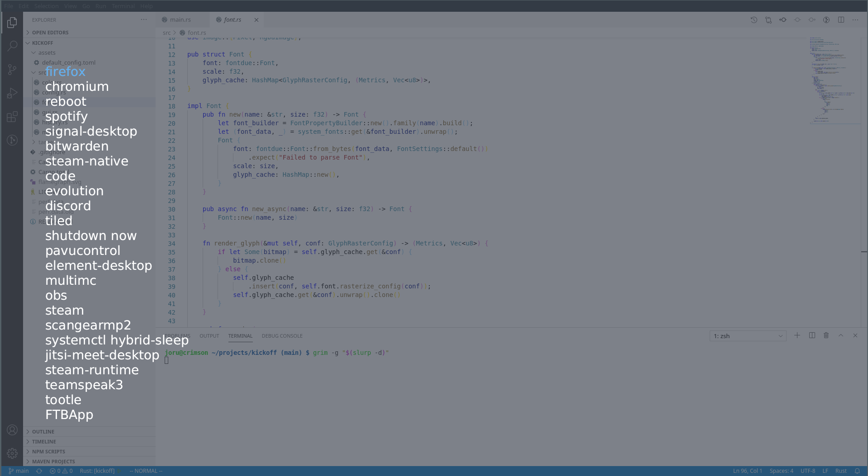Open the Manage gear menu
The height and width of the screenshot is (476, 868).
tap(12, 453)
